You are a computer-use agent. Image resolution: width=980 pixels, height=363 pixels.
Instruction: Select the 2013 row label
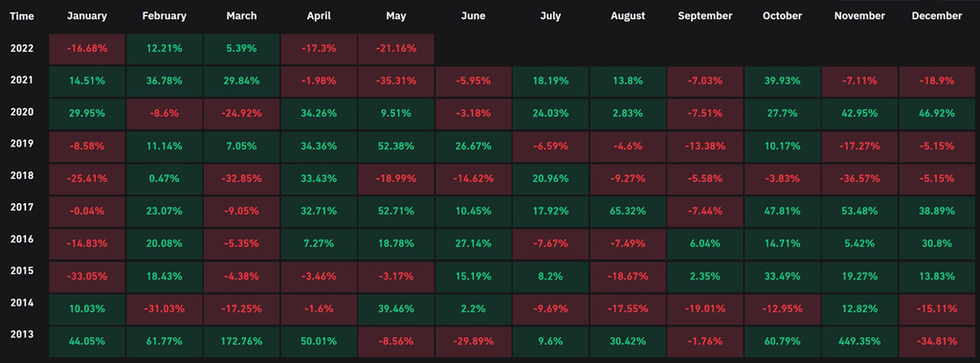pos(21,333)
